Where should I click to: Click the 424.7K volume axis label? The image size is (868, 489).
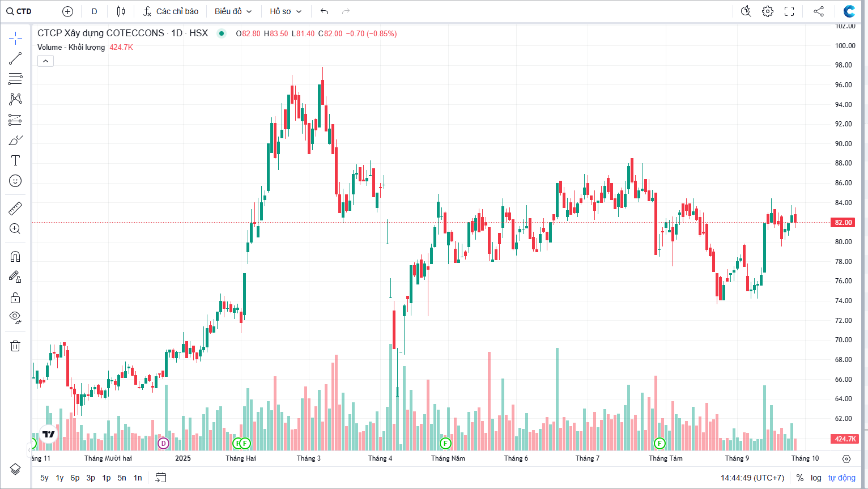[x=845, y=439]
